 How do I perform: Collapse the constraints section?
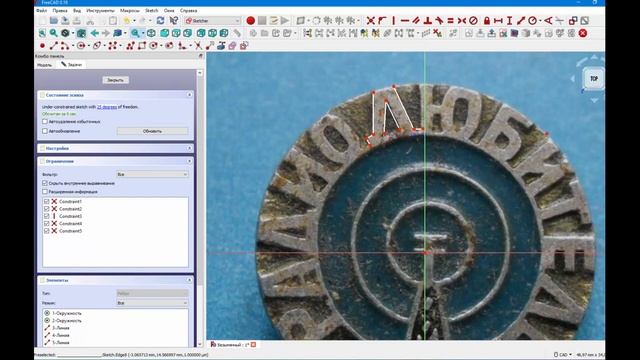pos(189,161)
